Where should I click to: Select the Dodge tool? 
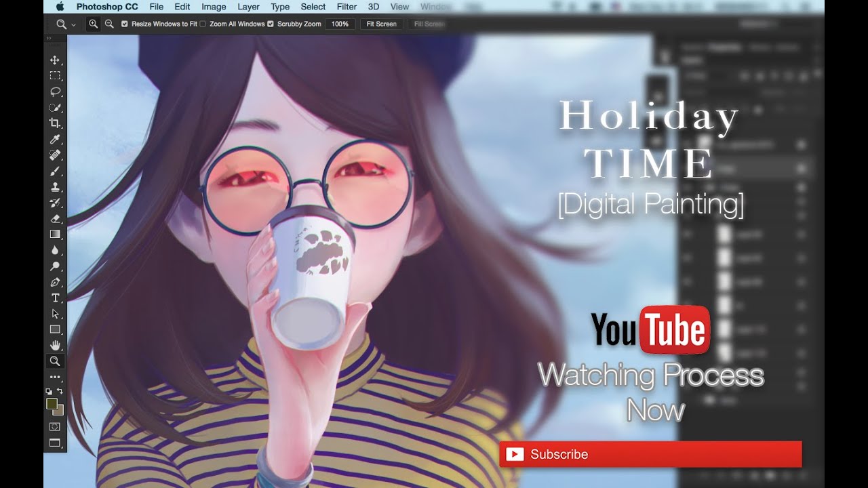pos(55,266)
